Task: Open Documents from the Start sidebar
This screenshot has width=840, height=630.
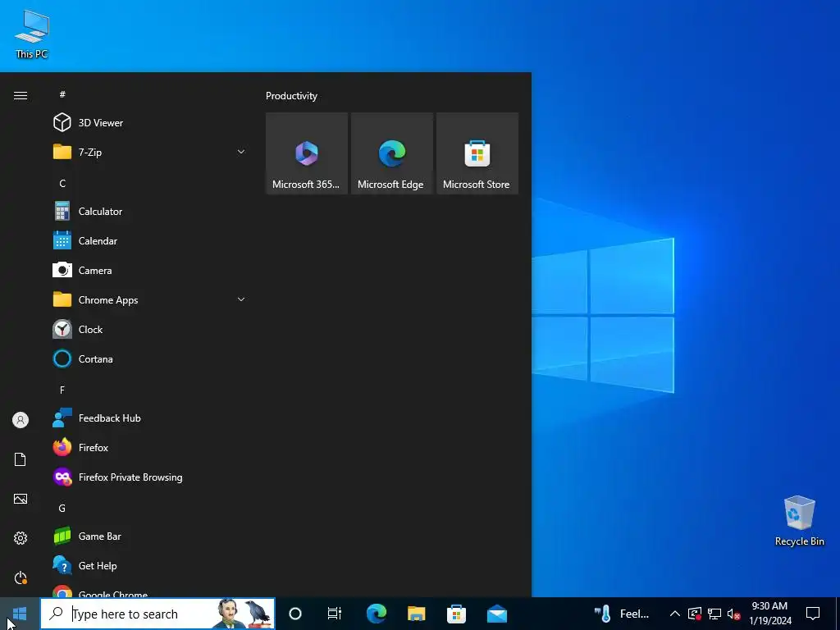Action: coord(21,459)
